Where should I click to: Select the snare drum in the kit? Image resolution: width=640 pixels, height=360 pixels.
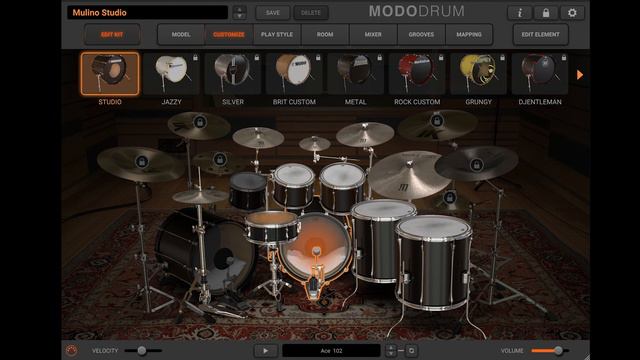(272, 227)
